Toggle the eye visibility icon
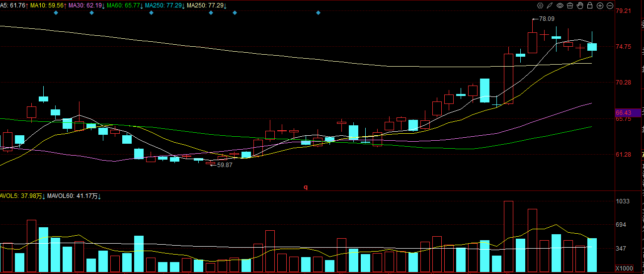The width and height of the screenshot is (644, 274). pos(560,6)
